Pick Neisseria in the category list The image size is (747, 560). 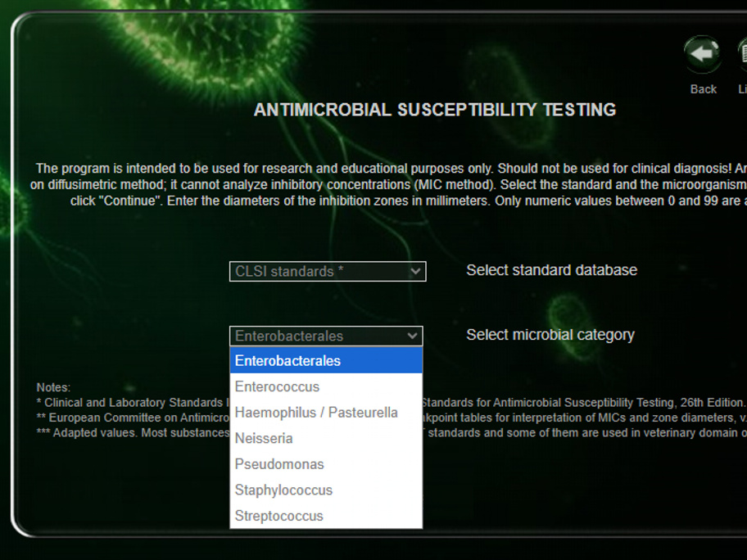[326, 439]
